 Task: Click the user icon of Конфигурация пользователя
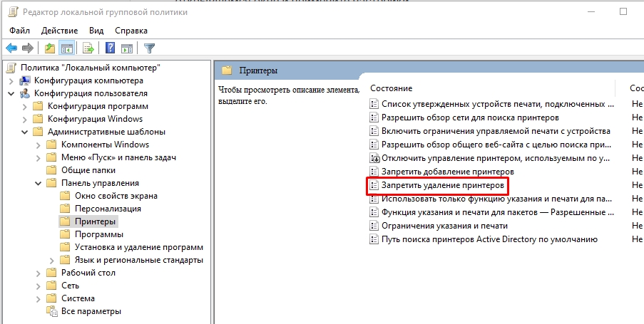[25, 93]
